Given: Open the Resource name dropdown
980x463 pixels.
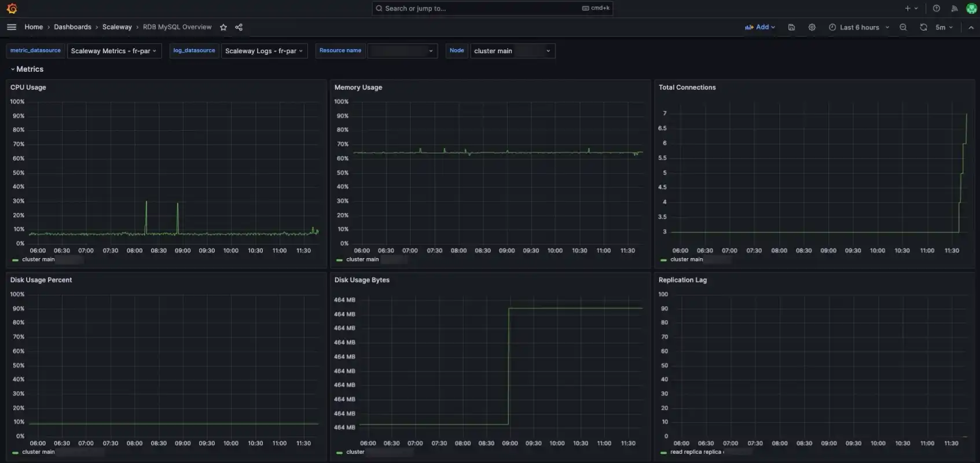Looking at the screenshot, I should [x=402, y=51].
